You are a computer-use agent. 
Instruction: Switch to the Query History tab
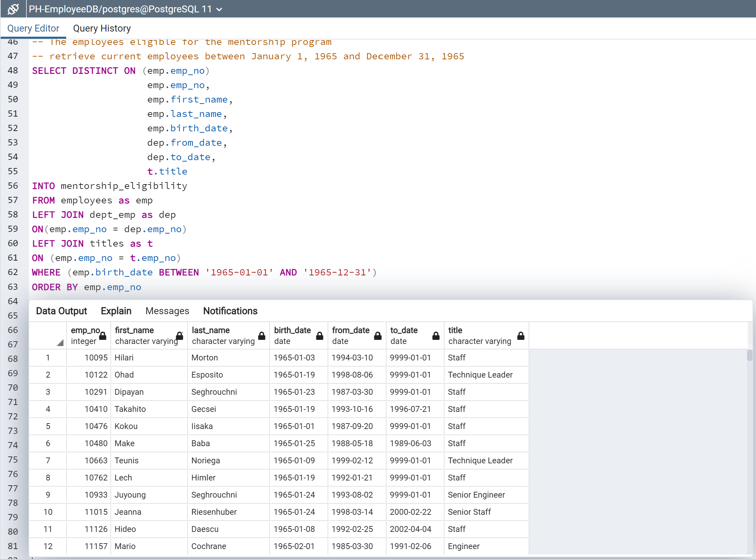(x=102, y=28)
